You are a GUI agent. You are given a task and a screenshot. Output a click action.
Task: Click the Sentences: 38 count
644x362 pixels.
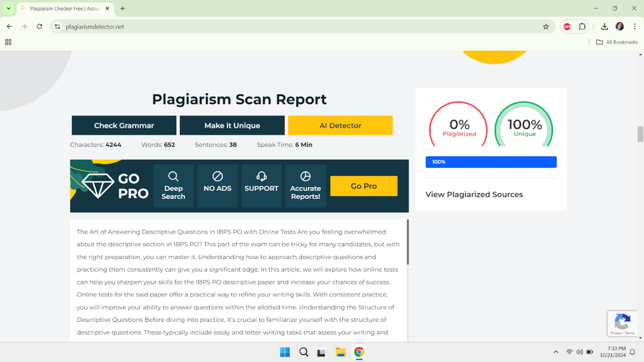[216, 145]
